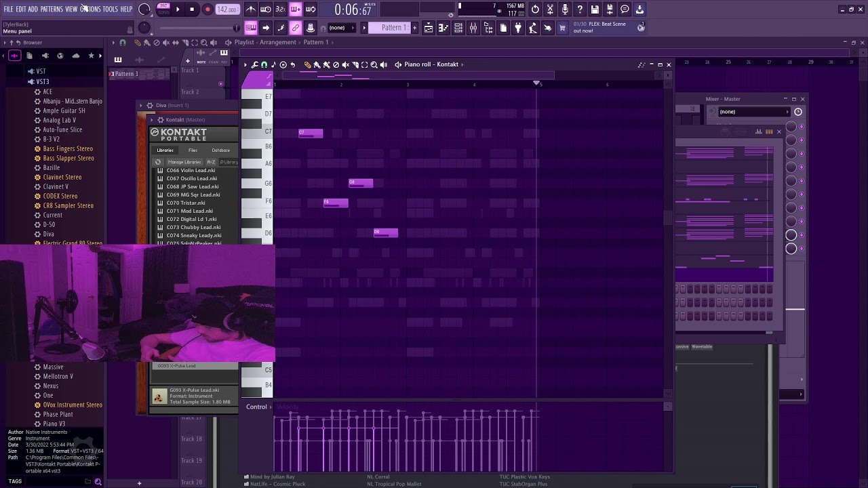
Task: Toggle the blend/overdub recording icon
Action: click(296, 9)
